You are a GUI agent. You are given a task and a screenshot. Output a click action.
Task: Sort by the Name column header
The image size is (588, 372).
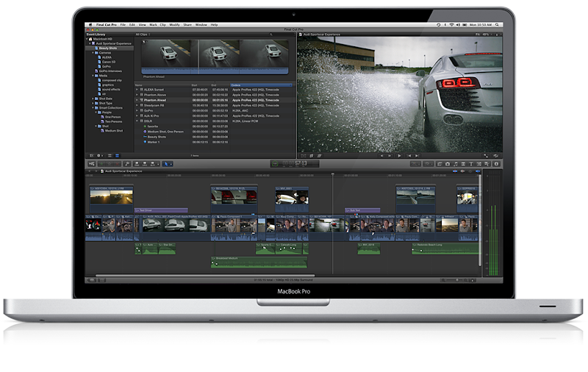pyautogui.click(x=139, y=85)
